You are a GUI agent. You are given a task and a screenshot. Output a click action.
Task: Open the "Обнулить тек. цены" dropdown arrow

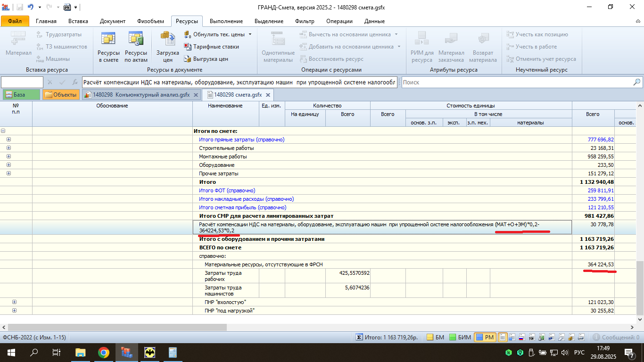coord(250,34)
